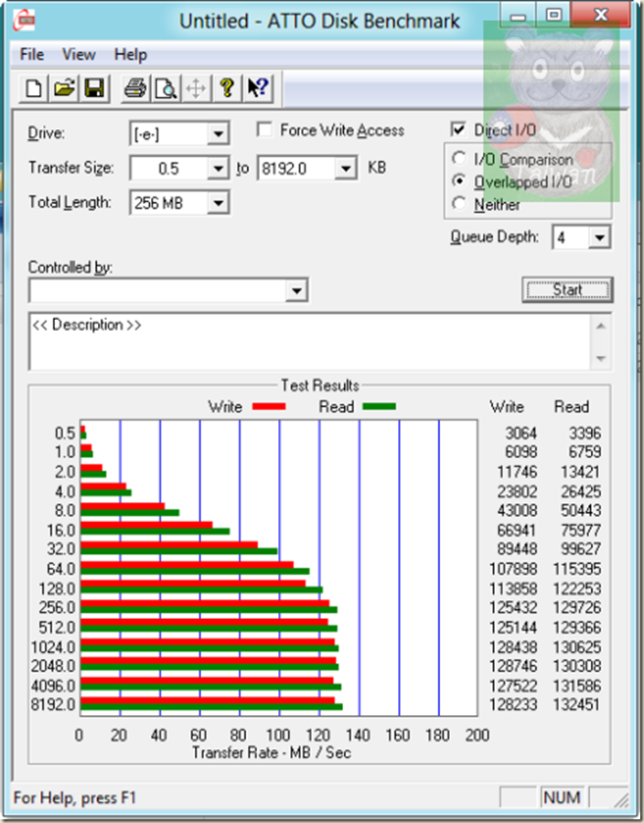Open the Total Length 256 MB dropdown
This screenshot has width=644, height=823.
pyautogui.click(x=218, y=203)
